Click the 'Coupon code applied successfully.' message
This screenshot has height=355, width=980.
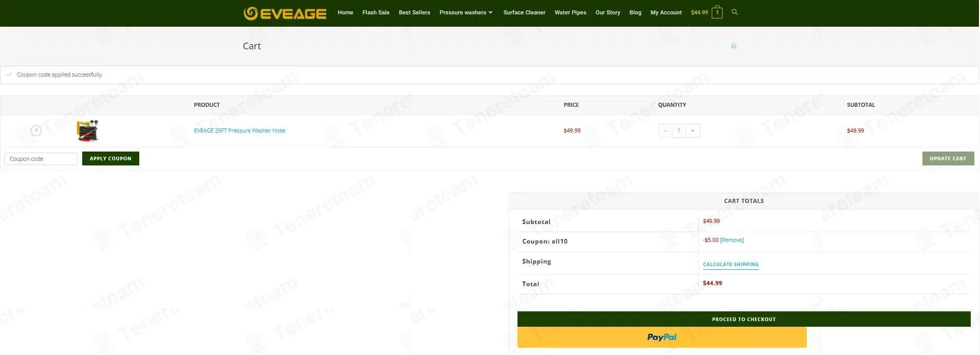pyautogui.click(x=60, y=74)
